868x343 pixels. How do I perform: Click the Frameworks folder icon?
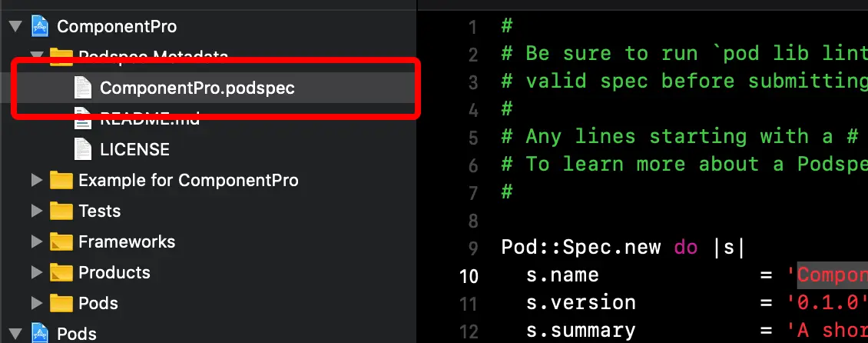point(61,241)
